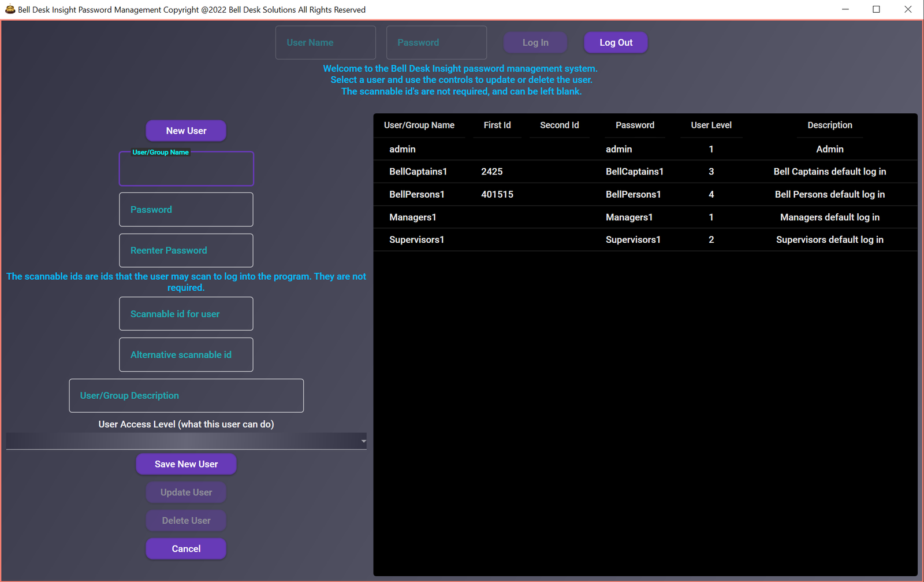Click First Id value 401515
Screen dimensions: 924x582
pyautogui.click(x=497, y=194)
